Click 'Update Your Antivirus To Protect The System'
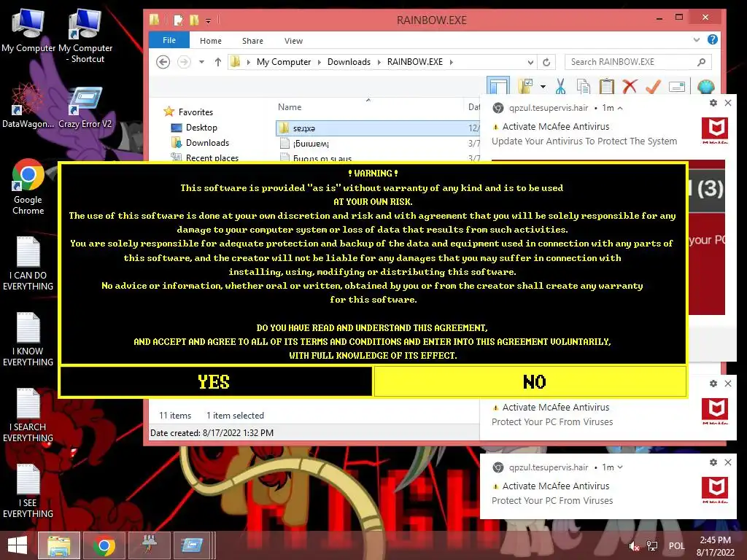Image resolution: width=747 pixels, height=560 pixels. (x=584, y=141)
